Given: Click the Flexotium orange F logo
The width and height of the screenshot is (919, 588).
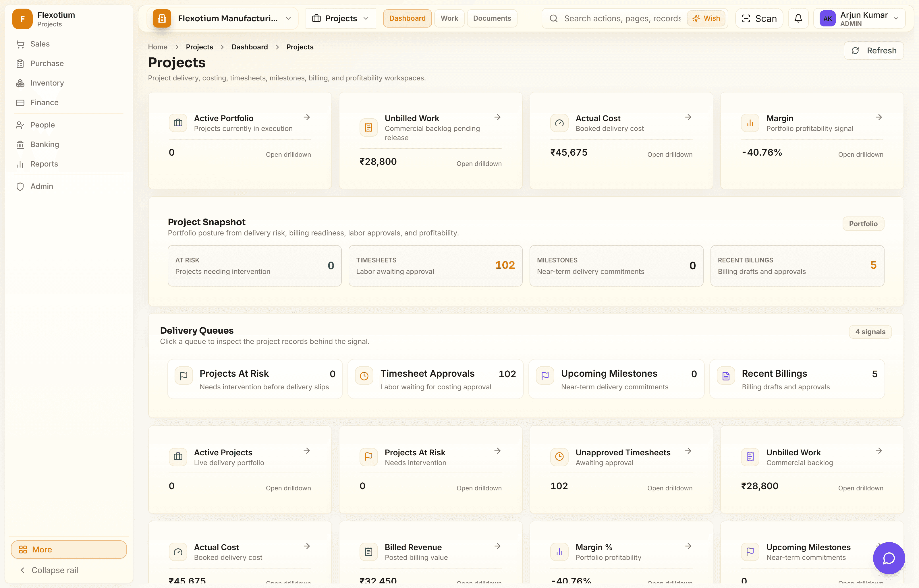Looking at the screenshot, I should point(22,19).
